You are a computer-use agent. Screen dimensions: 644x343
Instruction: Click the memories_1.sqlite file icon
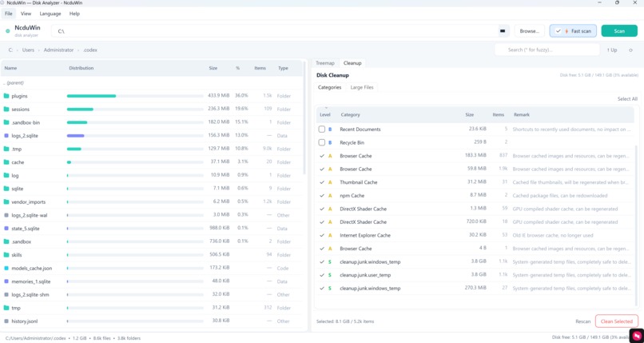6,281
